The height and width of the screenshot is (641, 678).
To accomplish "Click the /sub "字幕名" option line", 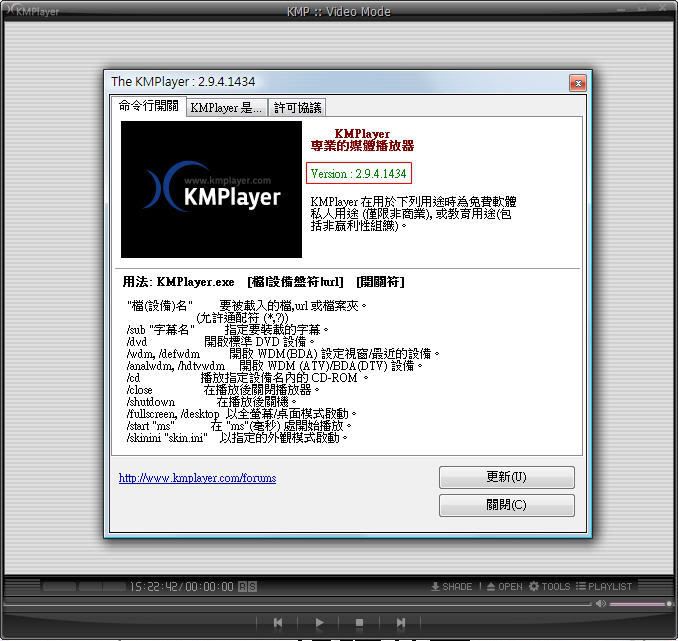I will (227, 330).
